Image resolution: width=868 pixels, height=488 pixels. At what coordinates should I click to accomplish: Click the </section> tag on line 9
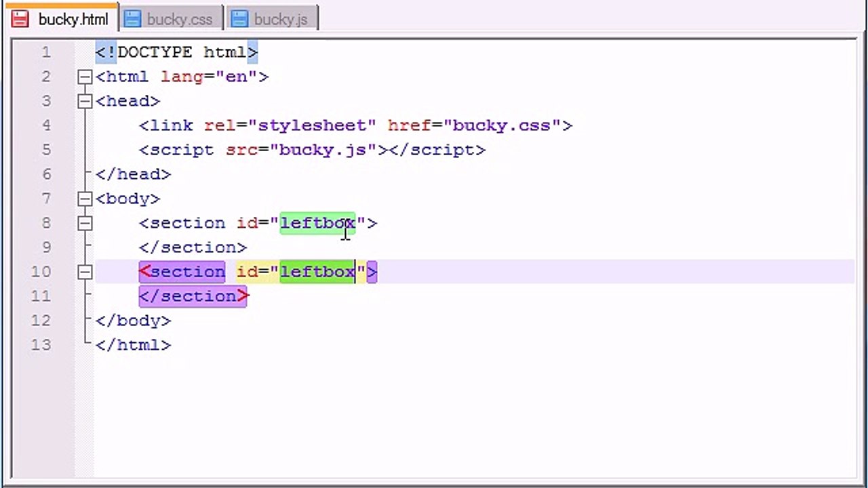click(x=193, y=247)
